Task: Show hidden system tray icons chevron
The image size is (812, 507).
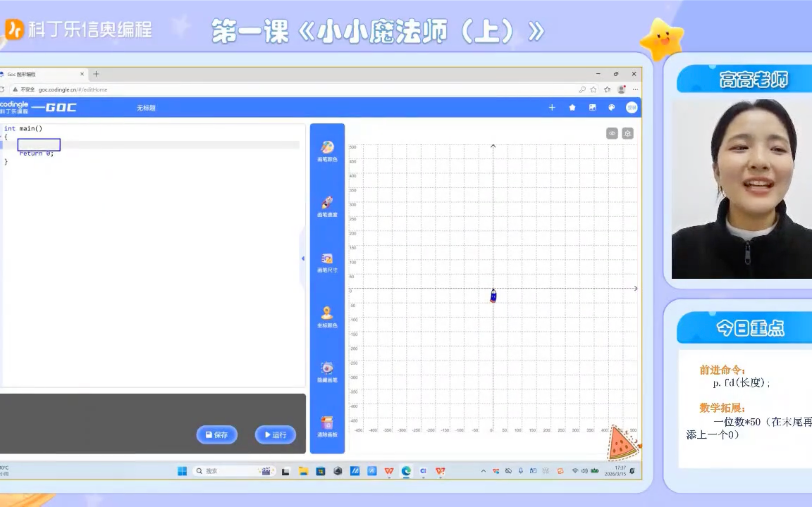Action: (x=483, y=471)
